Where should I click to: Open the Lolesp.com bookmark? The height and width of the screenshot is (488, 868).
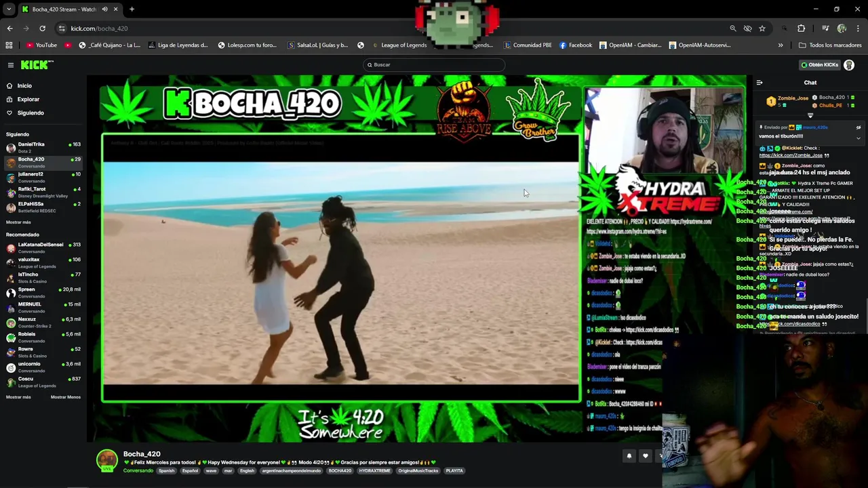tap(247, 45)
